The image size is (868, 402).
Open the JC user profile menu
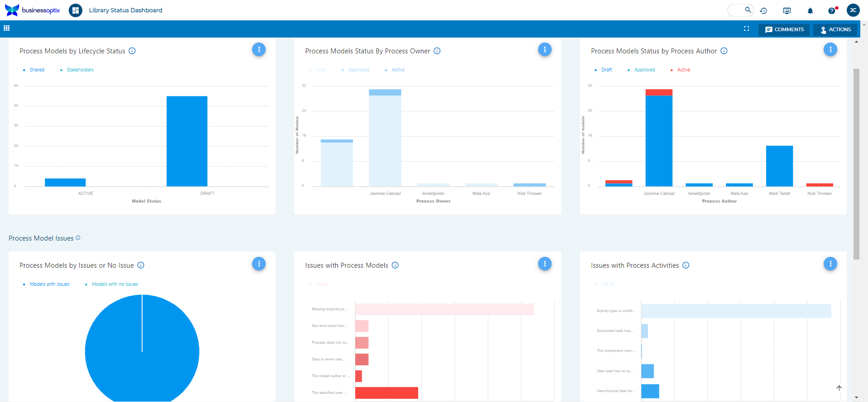[853, 10]
